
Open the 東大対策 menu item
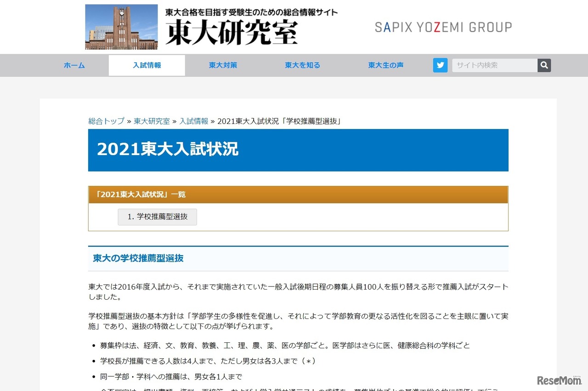coord(223,65)
